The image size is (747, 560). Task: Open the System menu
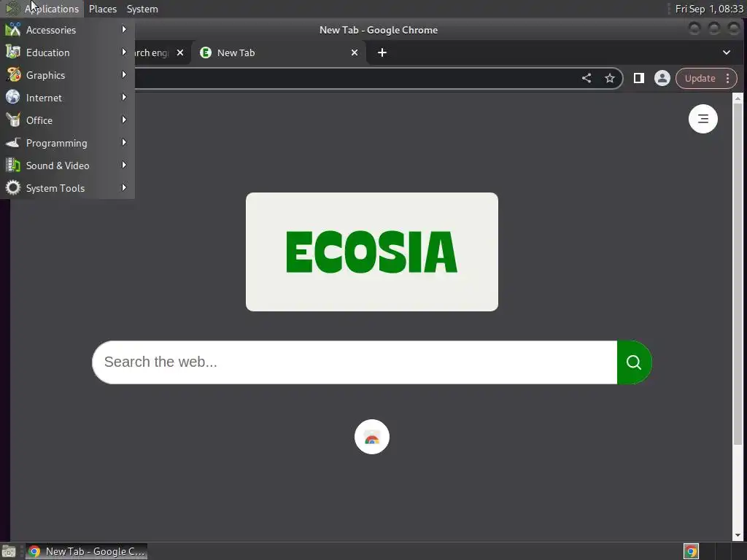[x=142, y=9]
